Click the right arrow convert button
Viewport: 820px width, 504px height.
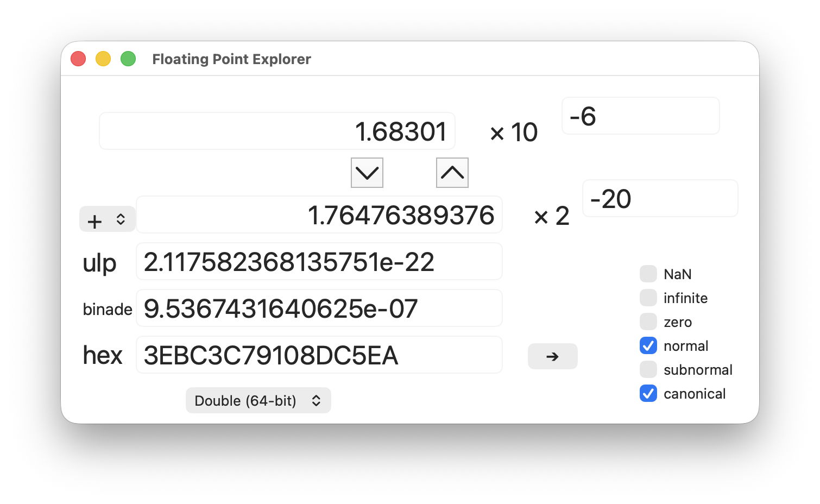point(552,356)
